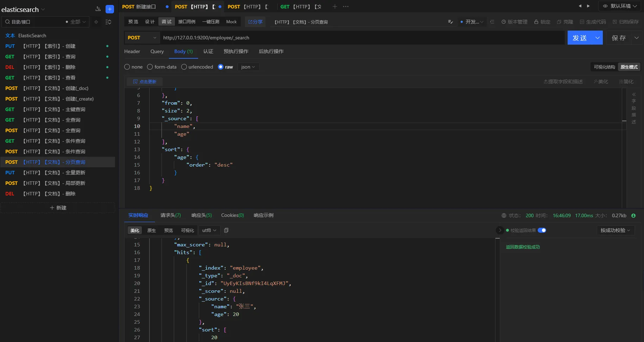Image resolution: width=644 pixels, height=342 pixels.
Task: Click the blue plus new item icon
Action: point(110,9)
